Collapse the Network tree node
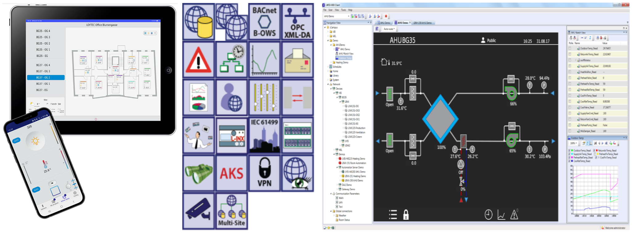 tap(328, 84)
